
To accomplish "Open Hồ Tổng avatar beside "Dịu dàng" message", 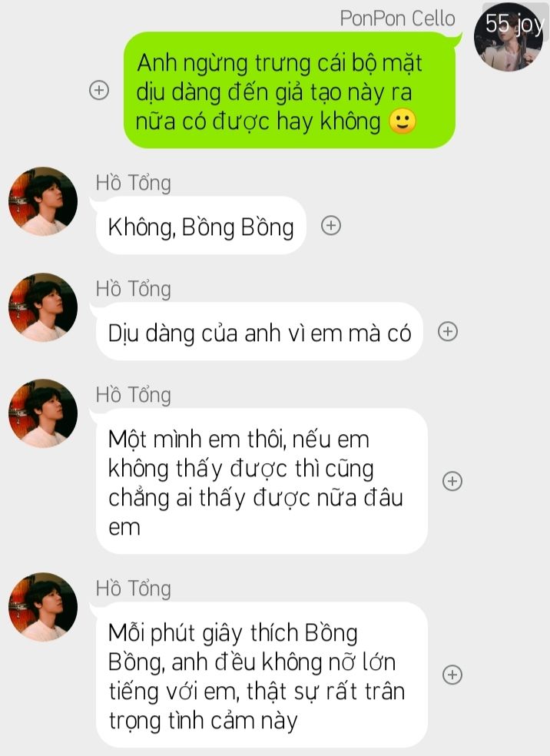I will (43, 307).
